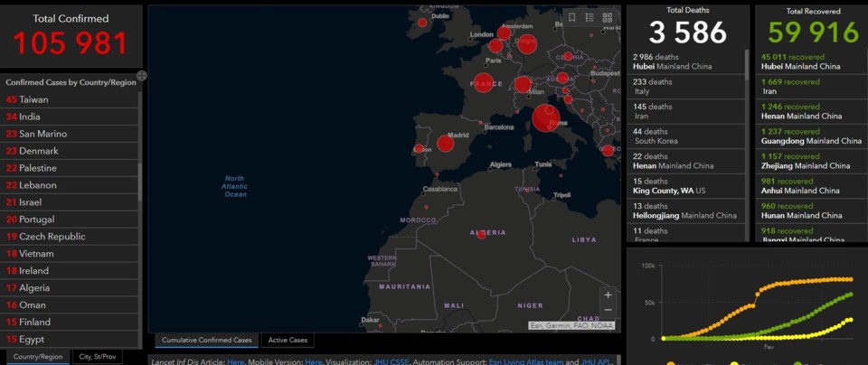The width and height of the screenshot is (868, 365).
Task: Click the Italy 233 deaths entry
Action: point(685,86)
